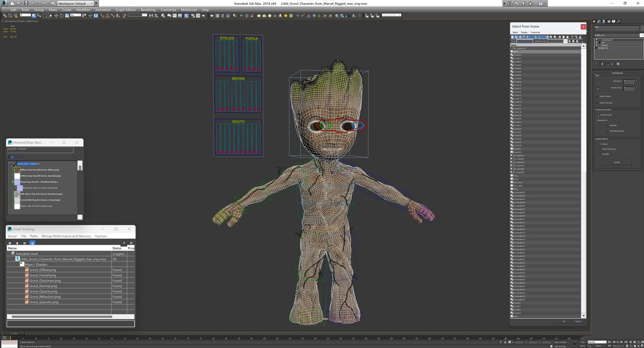Choose the Select and Move tool

56,15
